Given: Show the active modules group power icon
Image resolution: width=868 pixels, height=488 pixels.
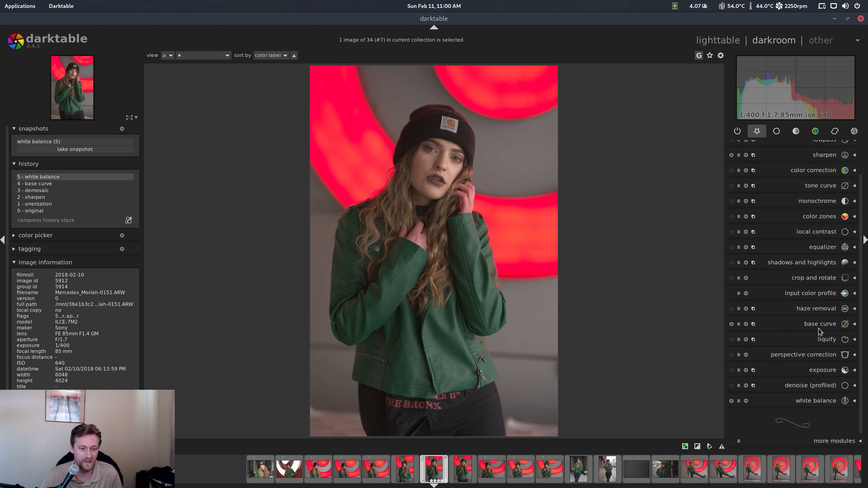Looking at the screenshot, I should pos(737,131).
